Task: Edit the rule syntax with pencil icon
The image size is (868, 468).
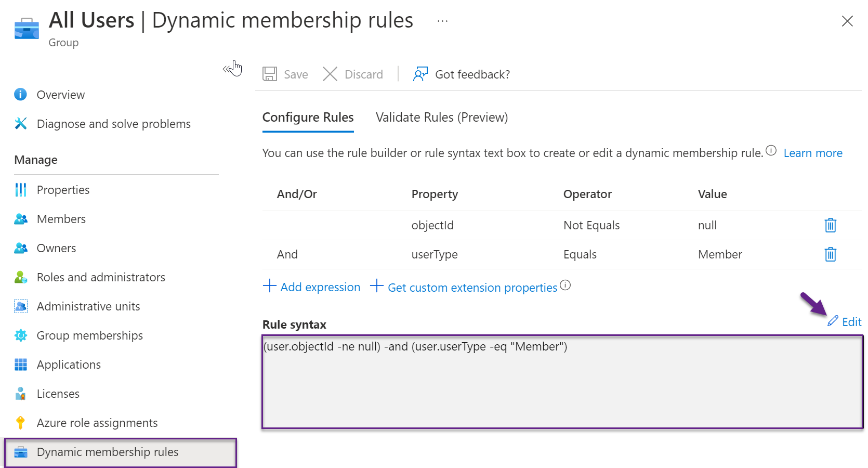Action: tap(844, 321)
